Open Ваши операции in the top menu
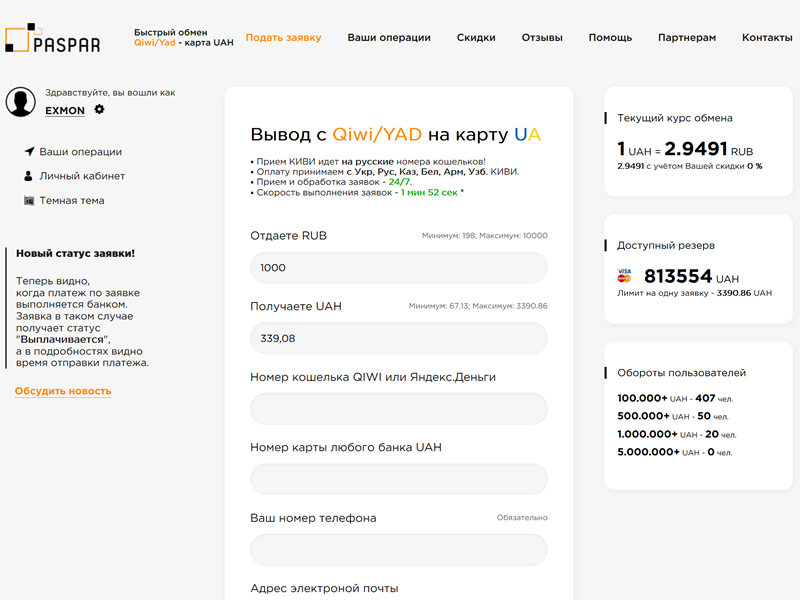The height and width of the screenshot is (600, 800). [x=389, y=37]
